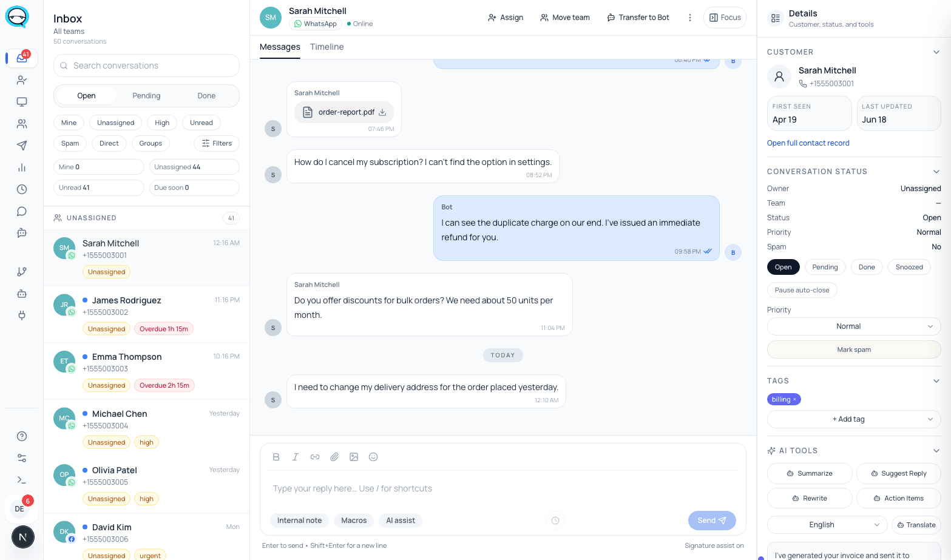951x560 pixels.
Task: Click the DE avatar with 6 badge
Action: coord(19,508)
